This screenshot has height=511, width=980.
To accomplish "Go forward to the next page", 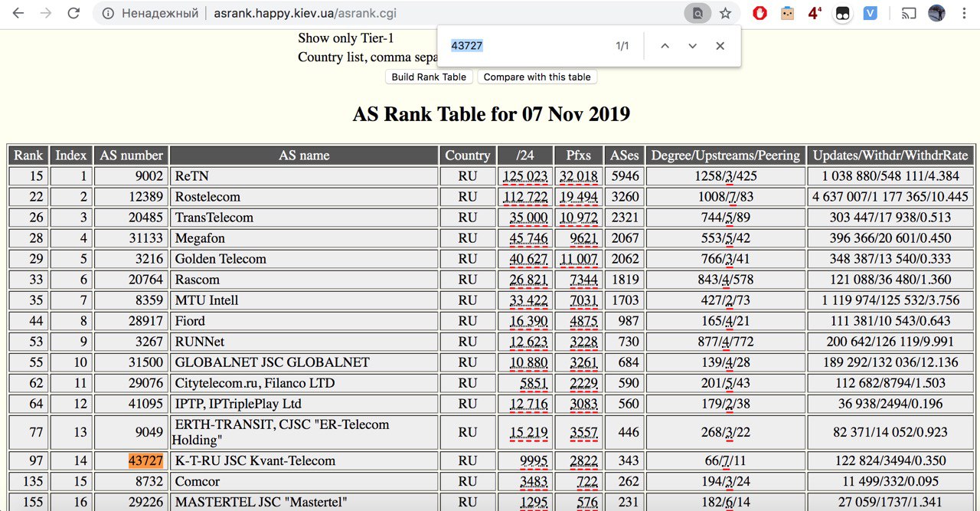I will 46,13.
